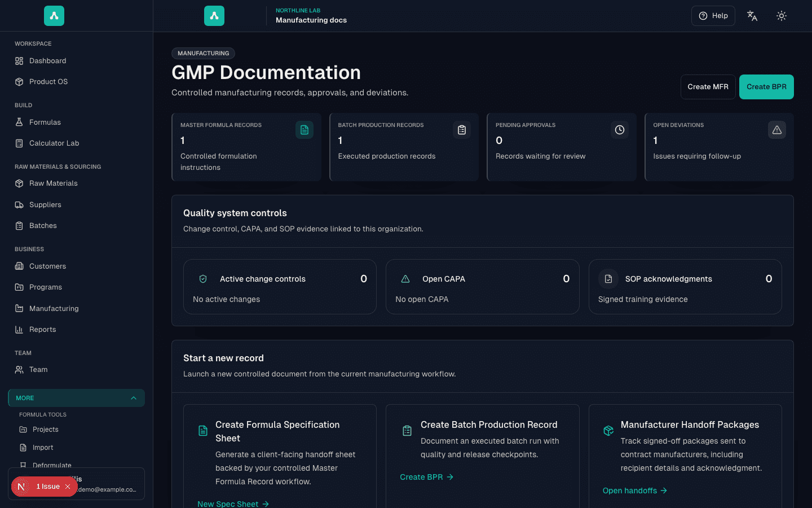
Task: Open Reports in the sidebar
Action: click(76, 330)
